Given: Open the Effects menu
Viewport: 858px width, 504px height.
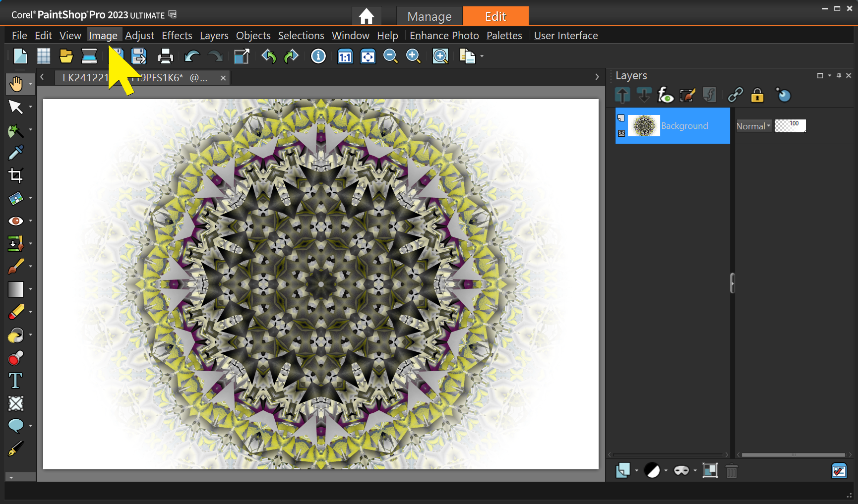Looking at the screenshot, I should point(177,36).
